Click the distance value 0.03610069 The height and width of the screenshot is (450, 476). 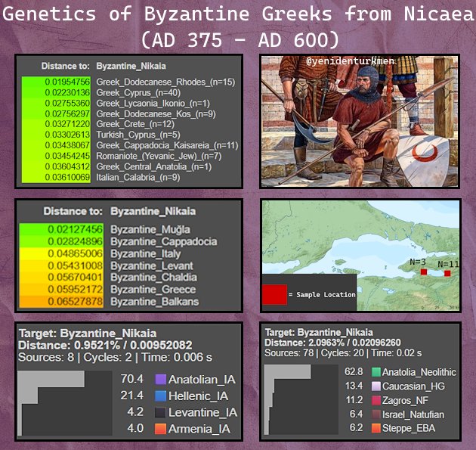click(x=67, y=177)
